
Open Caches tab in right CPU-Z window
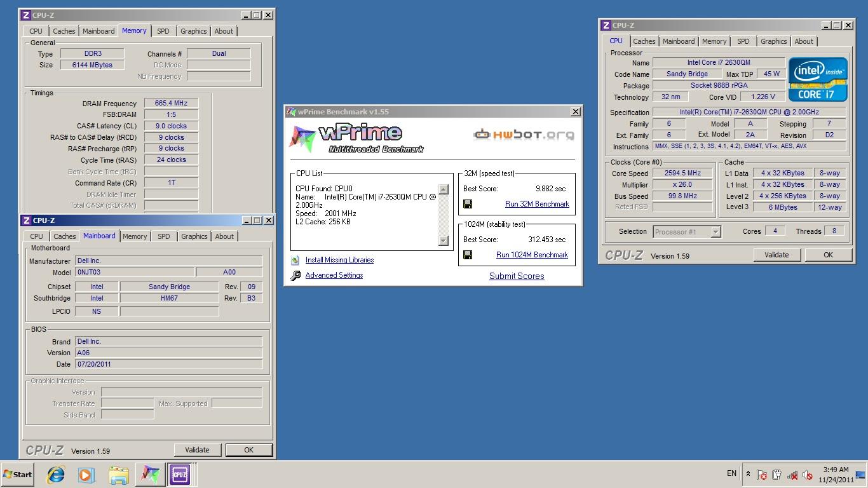click(x=644, y=41)
